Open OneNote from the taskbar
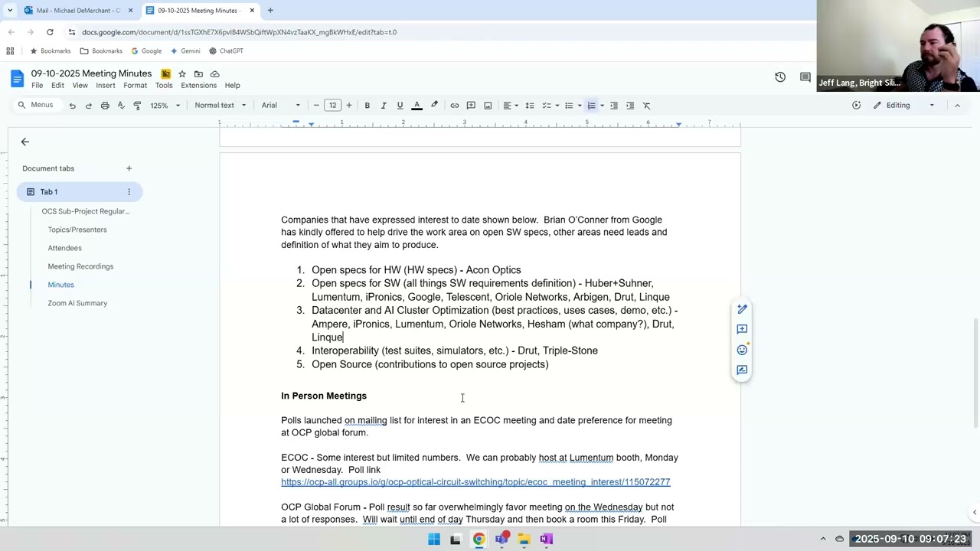This screenshot has height=551, width=980. (x=546, y=539)
